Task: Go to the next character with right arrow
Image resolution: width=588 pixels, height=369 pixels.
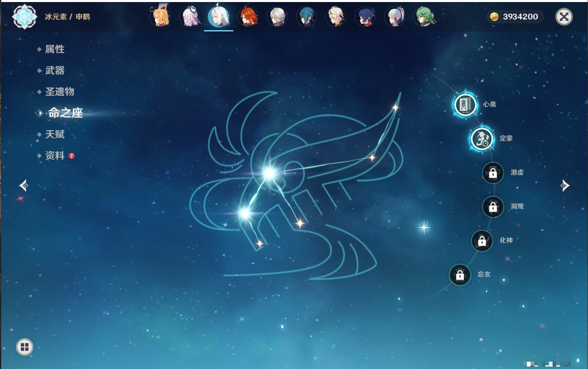Action: [564, 186]
